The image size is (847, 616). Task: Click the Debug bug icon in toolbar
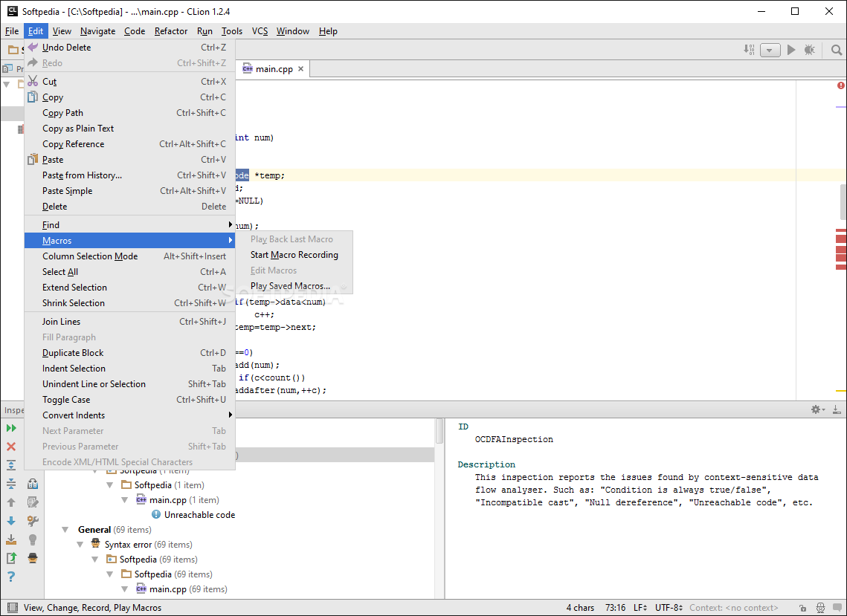coord(809,50)
